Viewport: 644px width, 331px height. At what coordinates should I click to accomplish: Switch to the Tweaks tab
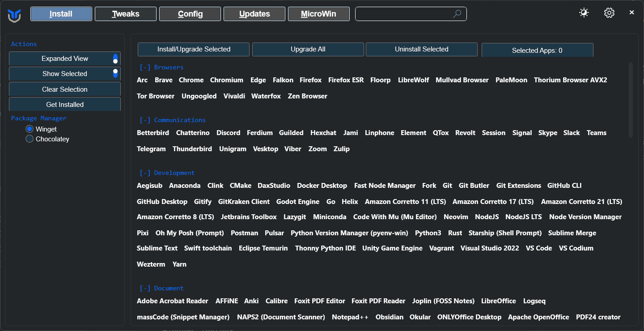(126, 14)
